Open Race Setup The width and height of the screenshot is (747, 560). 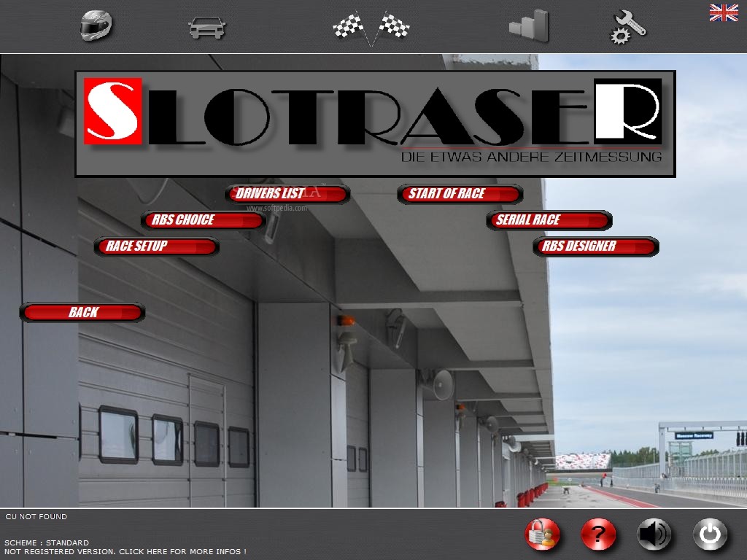[x=156, y=246]
